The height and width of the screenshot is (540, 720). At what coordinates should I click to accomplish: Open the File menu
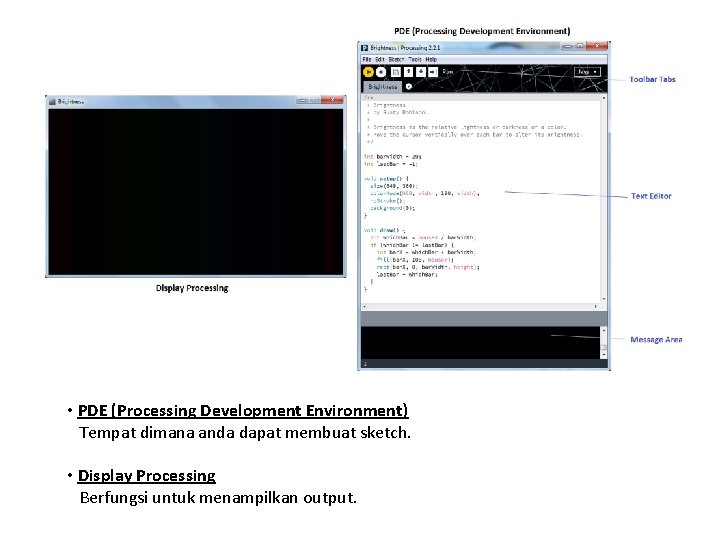click(366, 59)
